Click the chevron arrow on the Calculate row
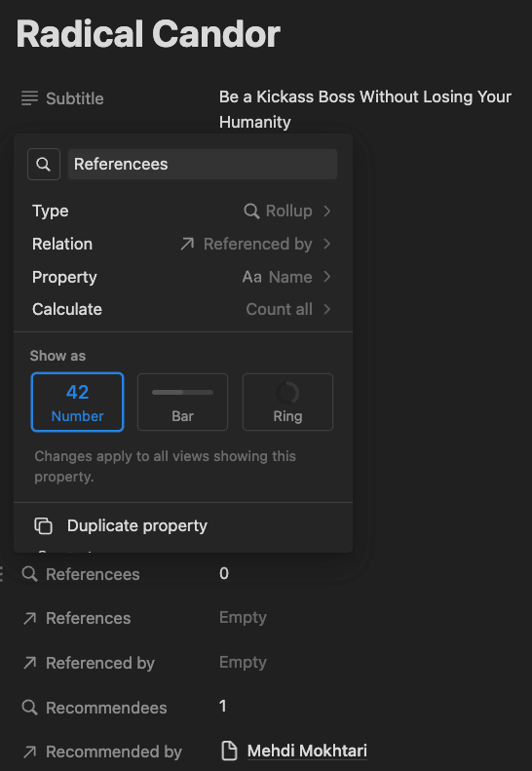532x771 pixels. [327, 309]
